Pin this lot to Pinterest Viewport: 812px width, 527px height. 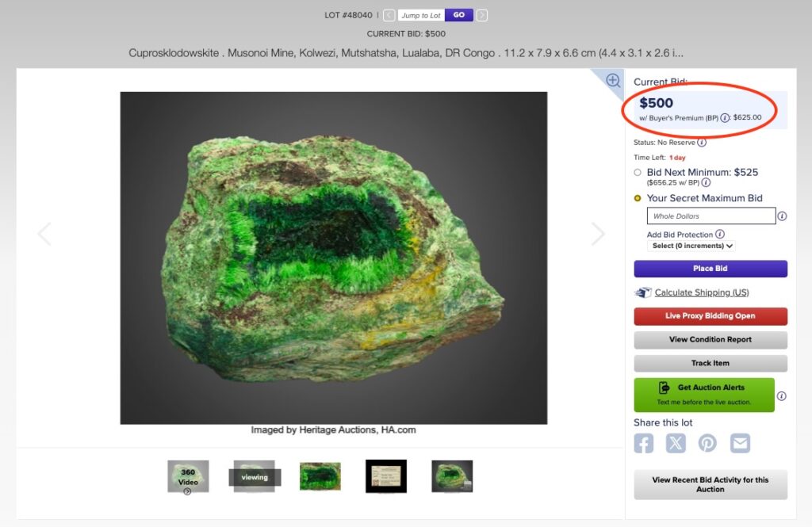707,442
